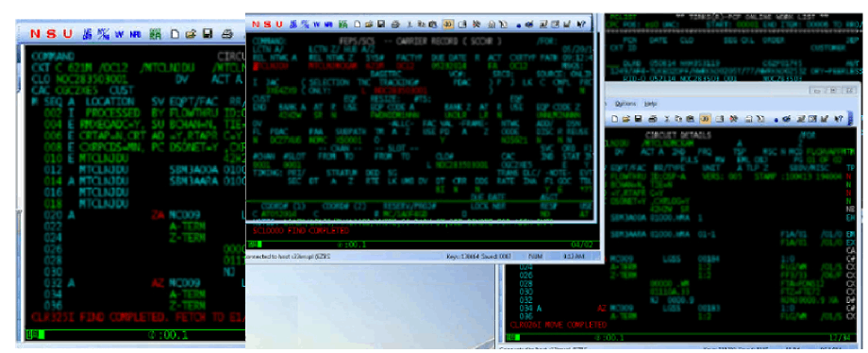Print icon in left circuit window toolbar
Image resolution: width=868 pixels, height=353 pixels.
tap(227, 34)
